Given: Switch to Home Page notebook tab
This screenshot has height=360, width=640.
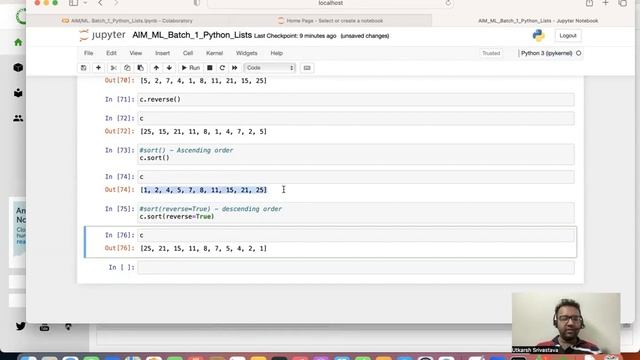Looking at the screenshot, I should click(331, 21).
